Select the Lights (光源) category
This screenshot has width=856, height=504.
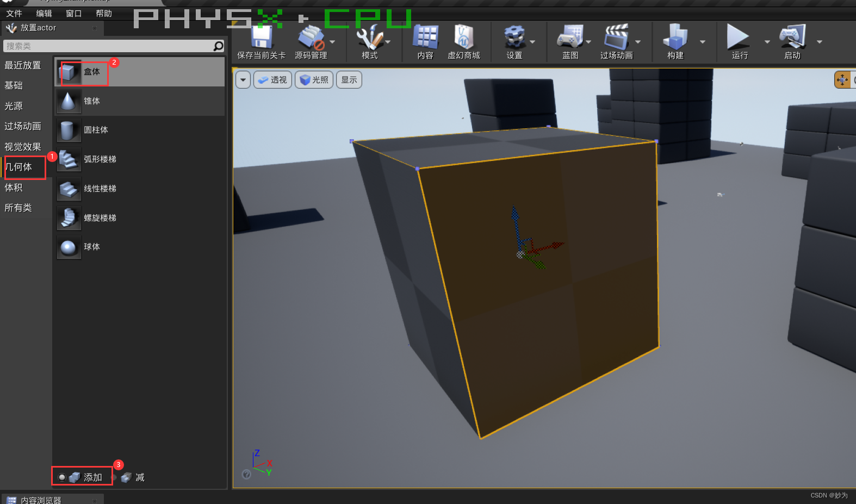coord(14,106)
